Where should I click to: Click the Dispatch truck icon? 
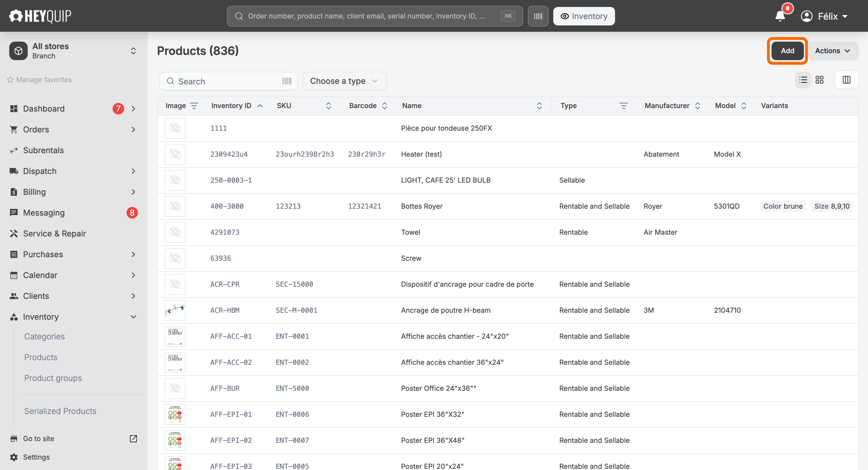14,171
